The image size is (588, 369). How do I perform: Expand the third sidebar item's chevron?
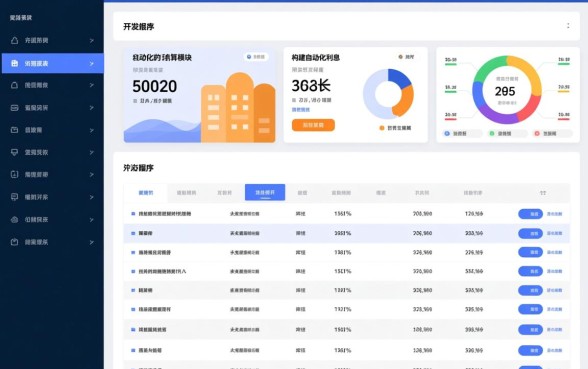(92, 86)
